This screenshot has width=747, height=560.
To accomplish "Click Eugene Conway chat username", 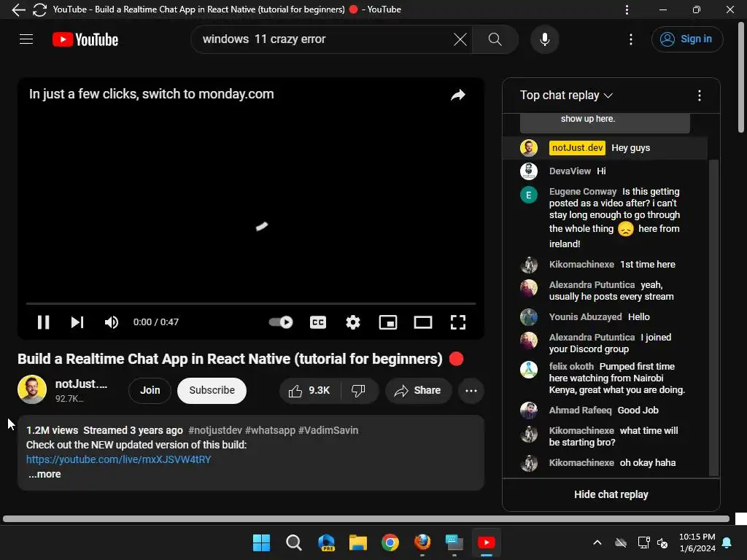I will click(583, 192).
